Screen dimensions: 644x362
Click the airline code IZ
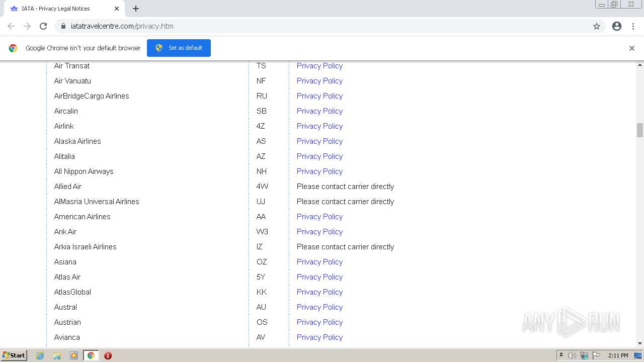[x=260, y=247]
